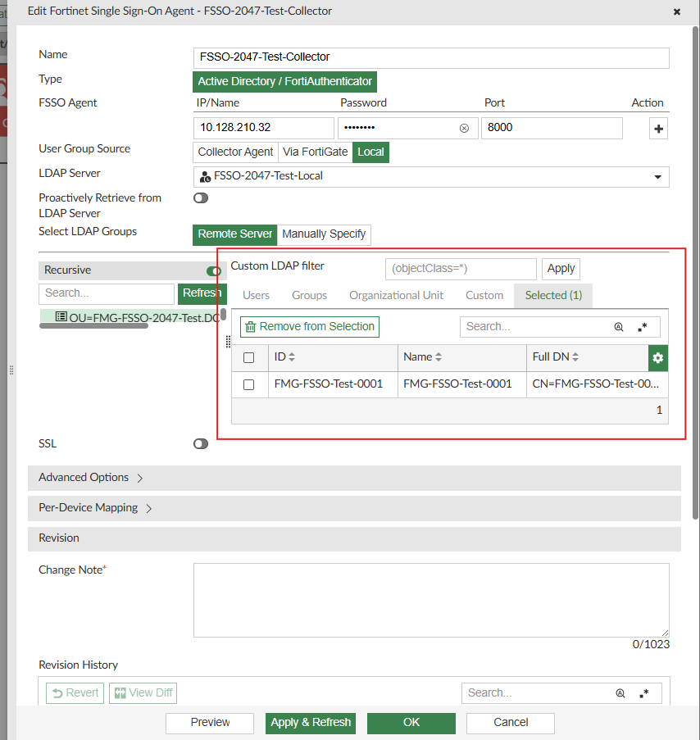The width and height of the screenshot is (700, 740).
Task: Click the FMG-FSSO-Test-0001 ID cell
Action: pos(334,384)
